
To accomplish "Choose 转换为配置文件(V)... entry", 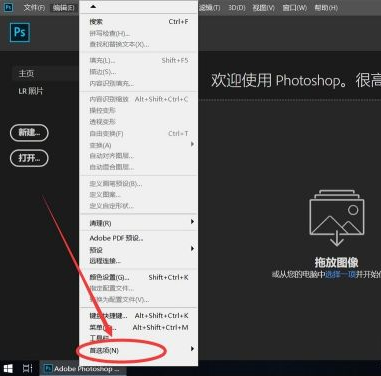I will click(138, 299).
